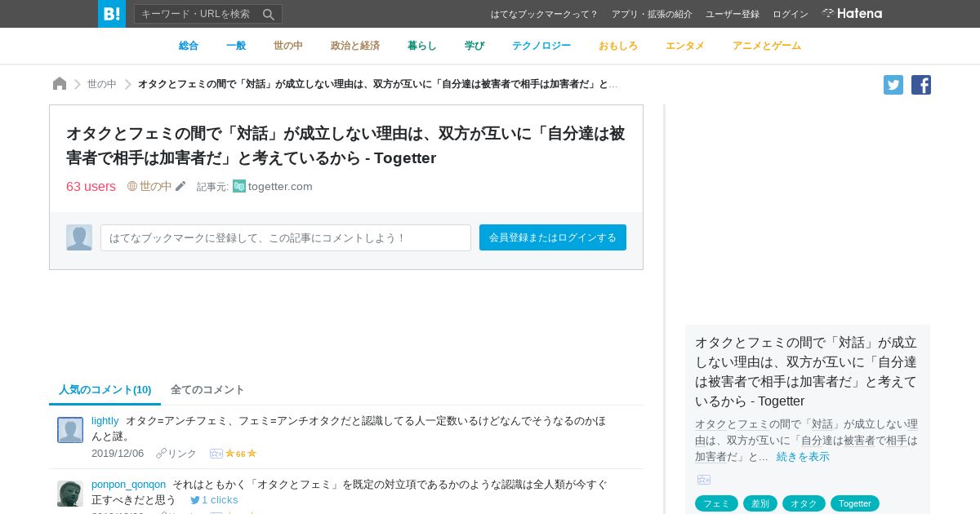Viewport: 980px width, 514px height.
Task: Click the '63 users' count
Action: (x=91, y=186)
